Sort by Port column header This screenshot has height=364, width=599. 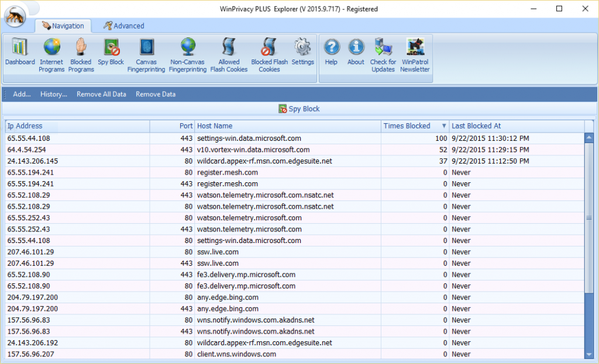[x=173, y=126]
